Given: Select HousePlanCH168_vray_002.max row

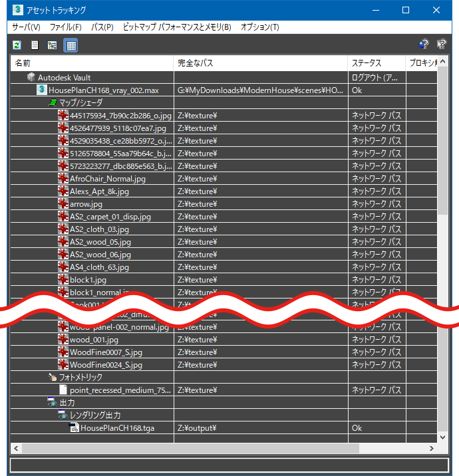Looking at the screenshot, I should click(224, 90).
